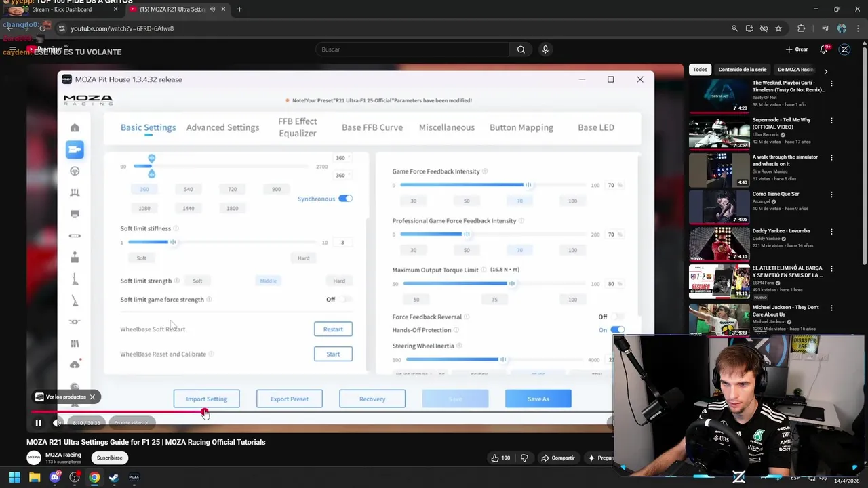Adjust Game Force Feedback Intensity slider handle
Screen dimensions: 868x488
(x=528, y=185)
